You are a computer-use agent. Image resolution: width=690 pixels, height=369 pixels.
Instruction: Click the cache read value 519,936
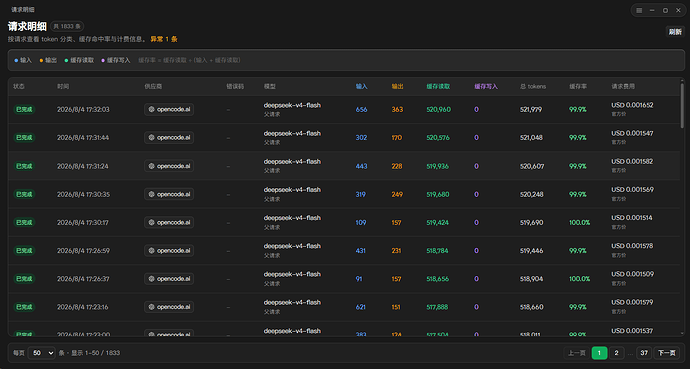point(437,166)
